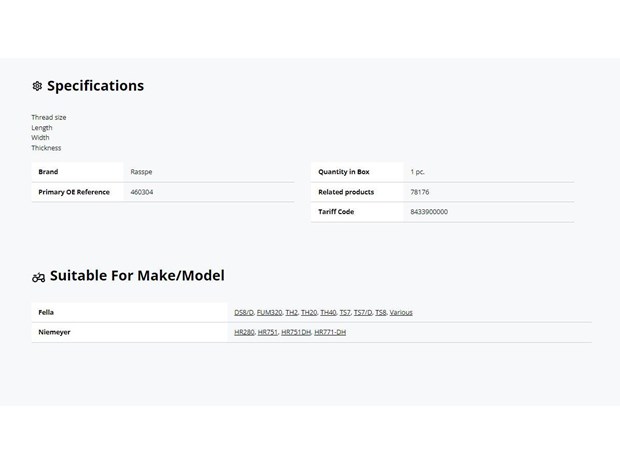
Task: Open the TS7/D model link
Action: 363,312
